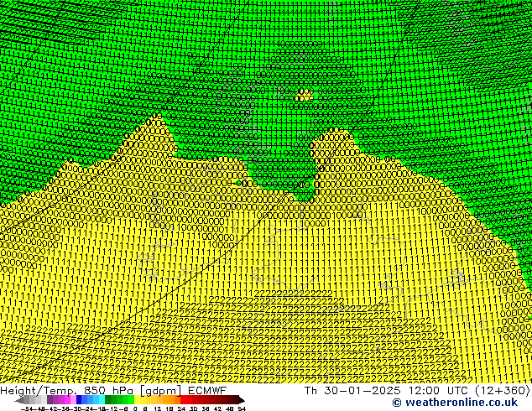Image resolution: width=532 pixels, height=411 pixels.
Task: Click the bright red segment of the color scale
Action: click(x=183, y=400)
